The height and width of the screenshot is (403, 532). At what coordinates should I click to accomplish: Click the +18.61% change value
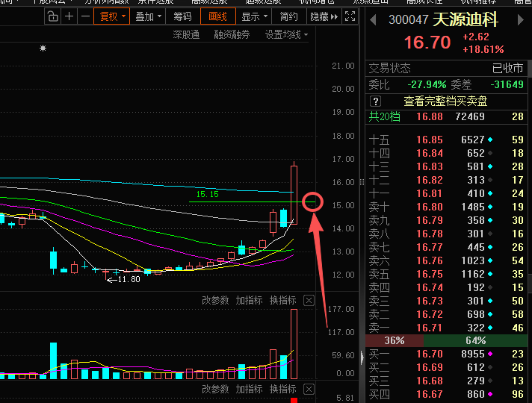pyautogui.click(x=483, y=49)
